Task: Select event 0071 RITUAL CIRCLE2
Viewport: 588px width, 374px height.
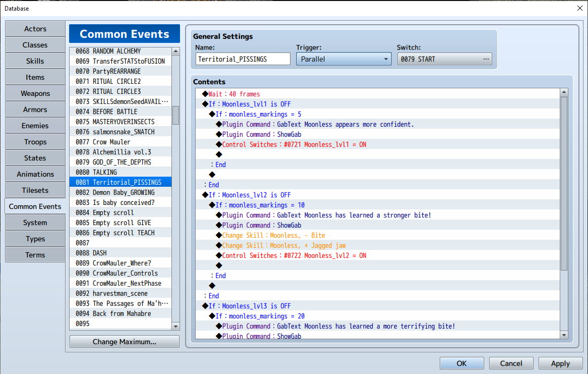Action: pos(121,81)
